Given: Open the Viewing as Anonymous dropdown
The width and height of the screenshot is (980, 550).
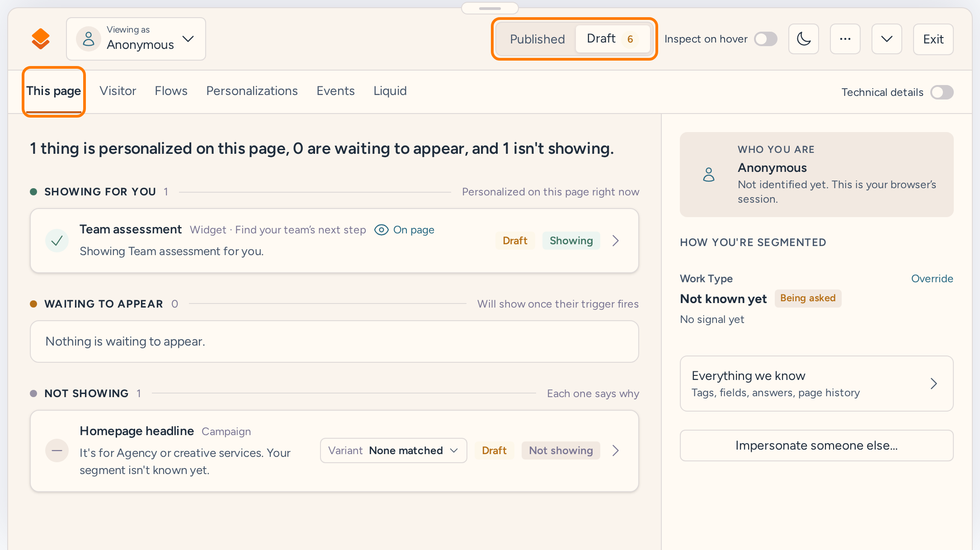Looking at the screenshot, I should pyautogui.click(x=136, y=39).
